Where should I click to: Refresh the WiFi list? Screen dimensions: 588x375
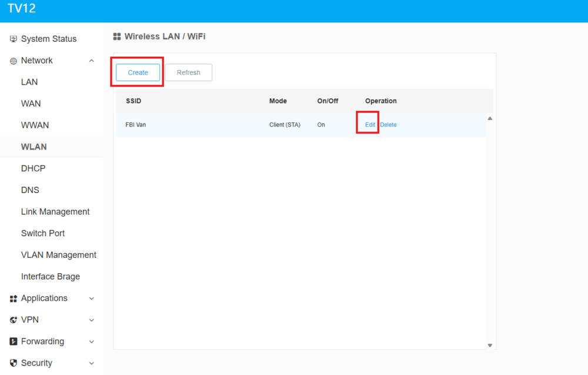(x=188, y=72)
